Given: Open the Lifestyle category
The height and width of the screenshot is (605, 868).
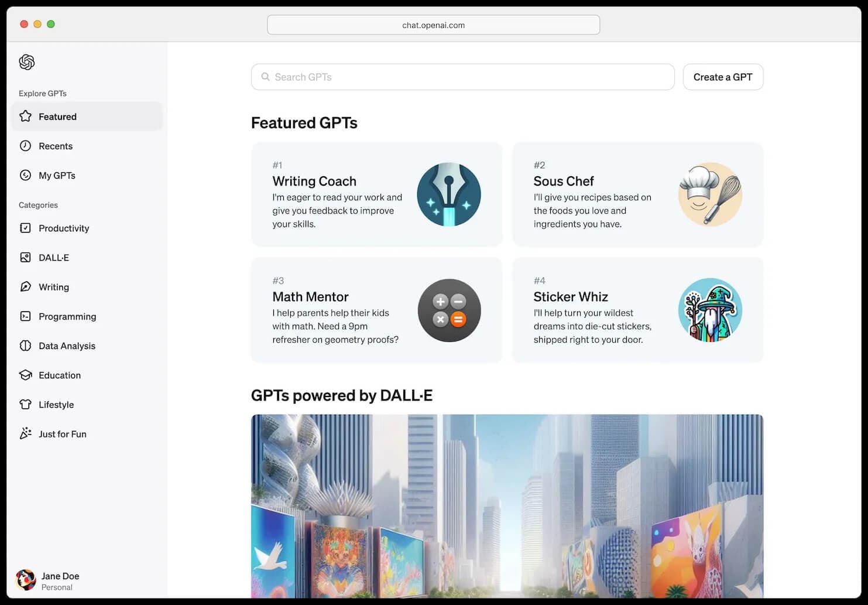Looking at the screenshot, I should point(25,404).
